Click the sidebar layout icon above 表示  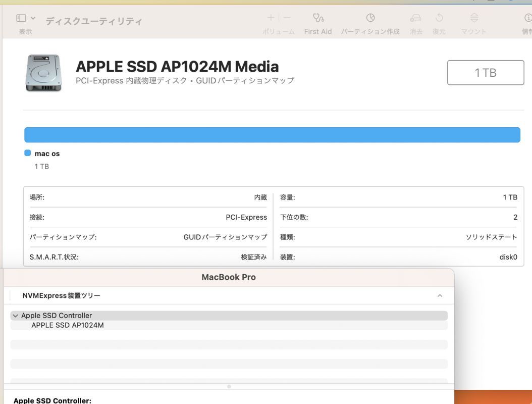(21, 18)
